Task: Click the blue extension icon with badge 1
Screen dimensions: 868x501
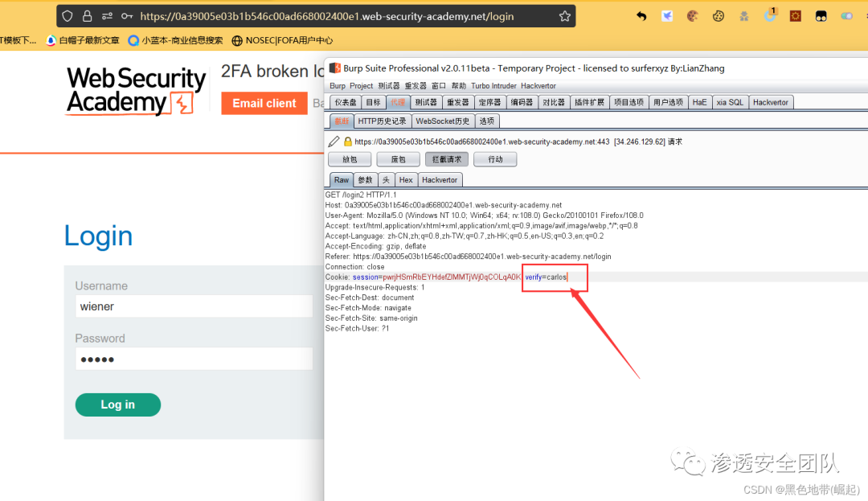Action: click(x=770, y=15)
